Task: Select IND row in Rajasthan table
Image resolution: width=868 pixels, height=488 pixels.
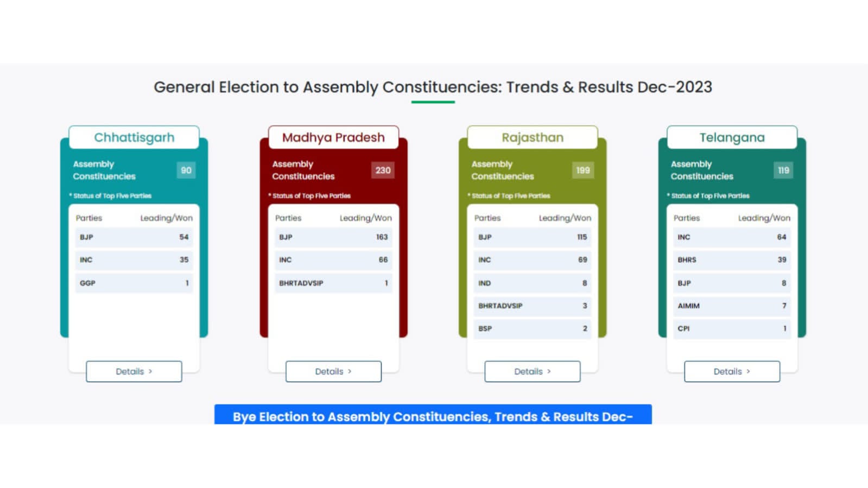Action: click(x=533, y=283)
